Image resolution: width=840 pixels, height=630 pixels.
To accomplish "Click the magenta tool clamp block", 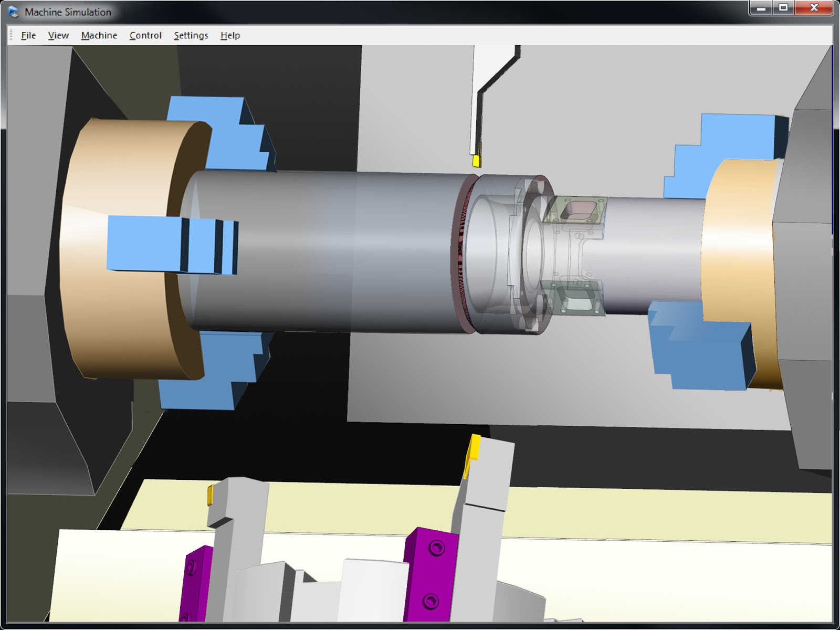I will click(x=432, y=567).
